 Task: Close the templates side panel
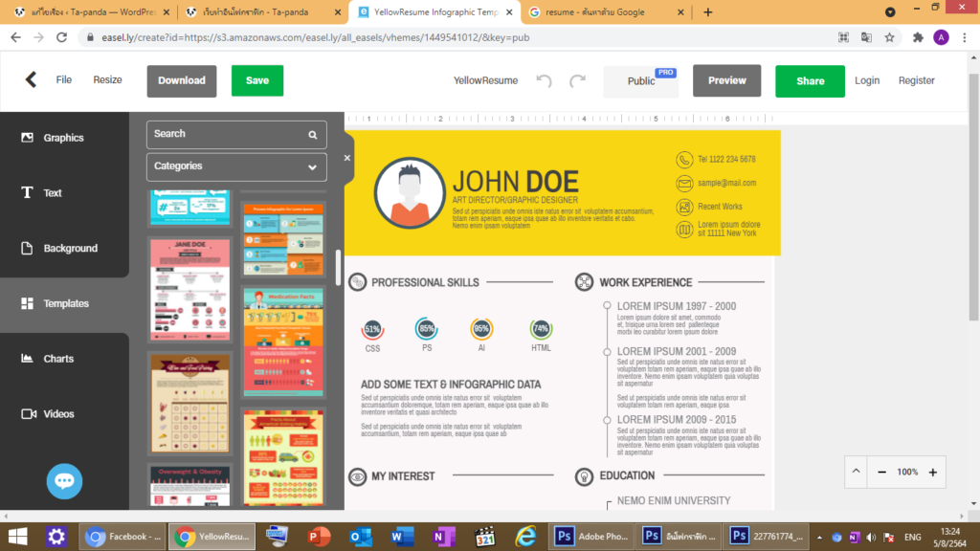pos(347,158)
